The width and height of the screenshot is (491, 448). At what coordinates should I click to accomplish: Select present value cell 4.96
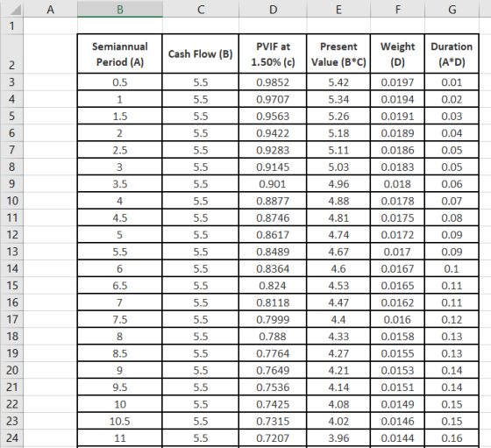point(338,183)
